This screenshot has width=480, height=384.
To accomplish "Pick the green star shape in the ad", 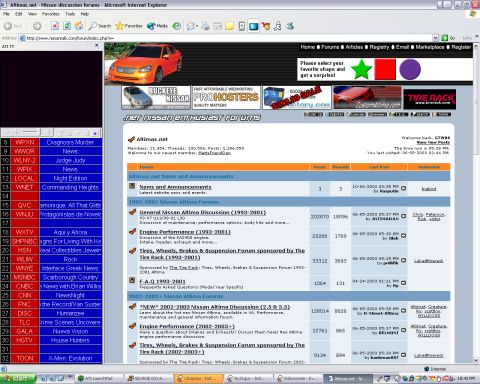I will (x=361, y=69).
